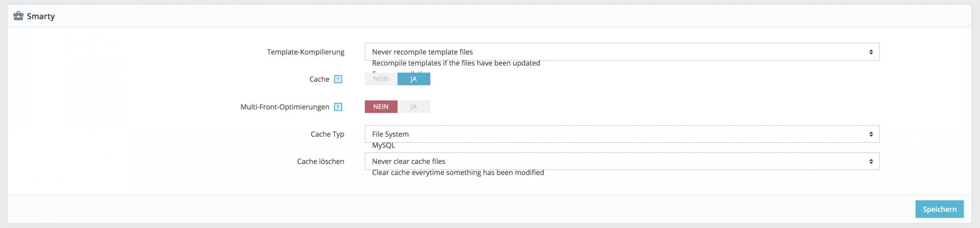The height and width of the screenshot is (228, 980).
Task: Click the Multi-Front-Optimierungen label text
Action: [284, 107]
